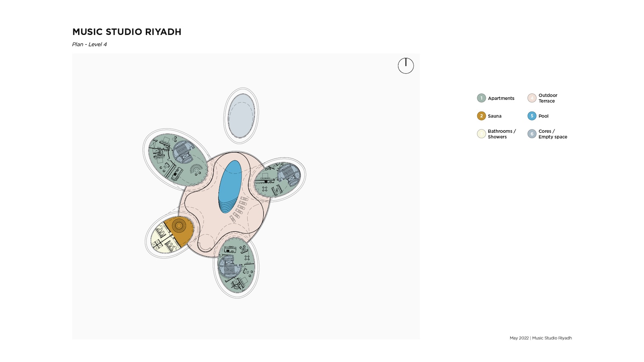Select the circular sauna room in plan

pyautogui.click(x=179, y=226)
